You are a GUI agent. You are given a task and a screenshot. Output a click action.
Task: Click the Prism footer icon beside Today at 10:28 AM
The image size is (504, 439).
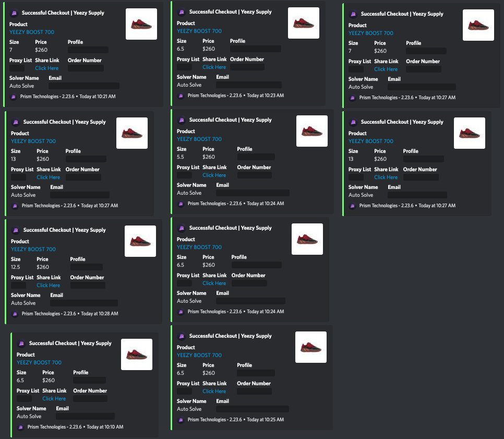15,314
